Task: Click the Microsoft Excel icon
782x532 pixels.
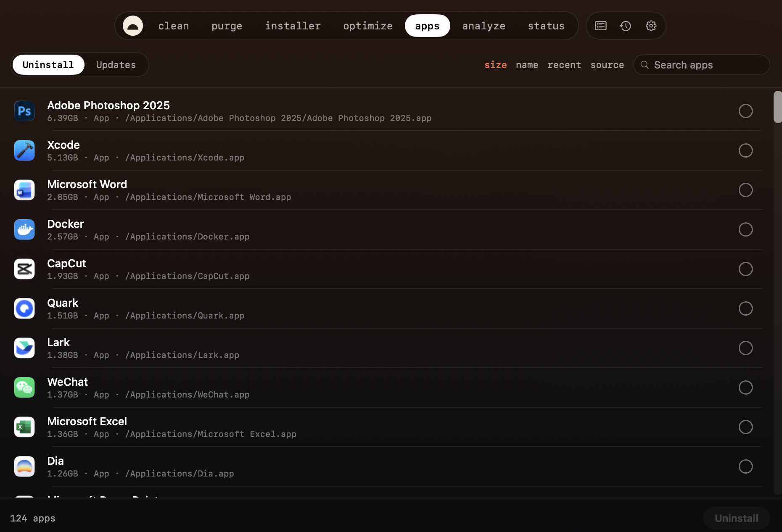Action: 24,427
